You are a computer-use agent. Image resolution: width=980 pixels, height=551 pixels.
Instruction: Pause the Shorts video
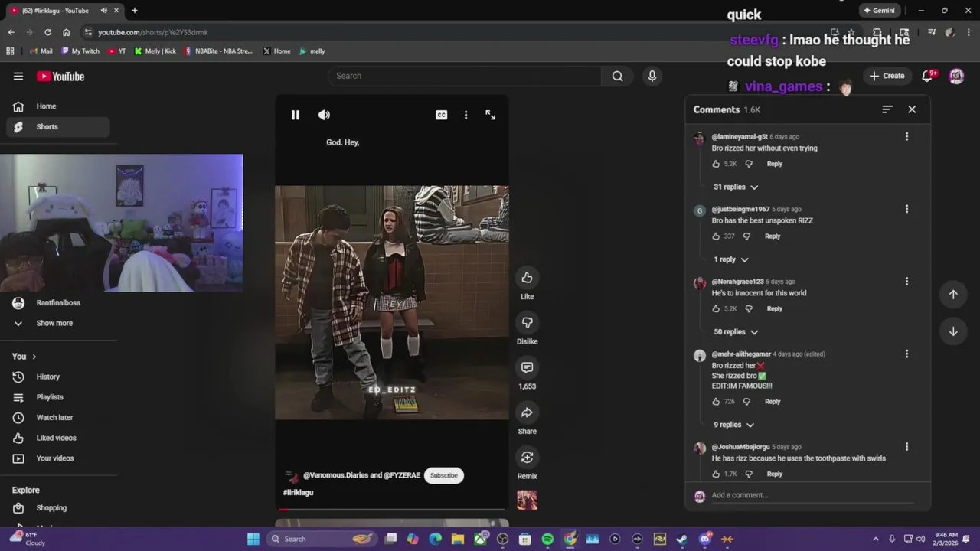point(295,115)
